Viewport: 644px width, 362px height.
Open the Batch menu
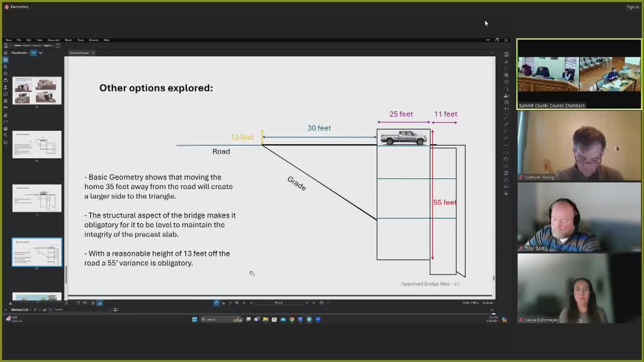[x=68, y=40]
